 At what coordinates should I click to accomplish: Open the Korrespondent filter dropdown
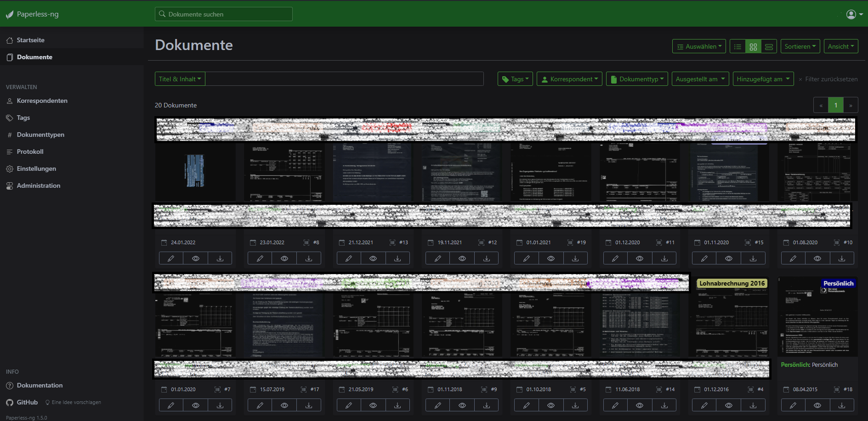(x=570, y=79)
